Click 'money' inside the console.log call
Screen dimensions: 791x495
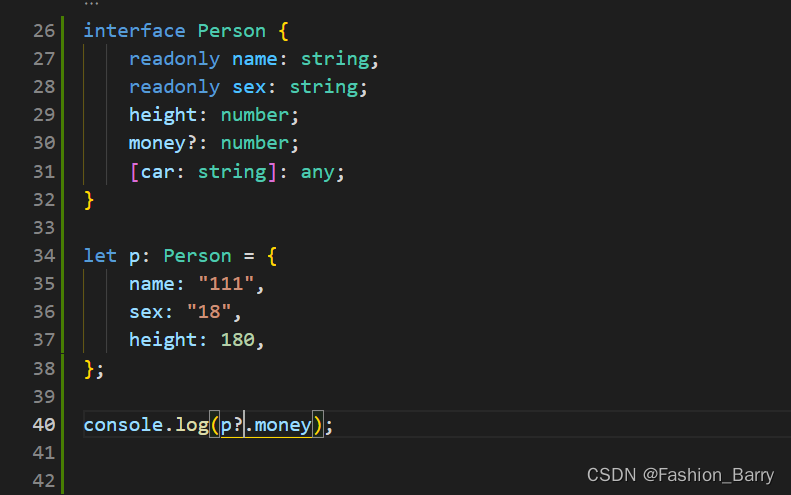[283, 425]
